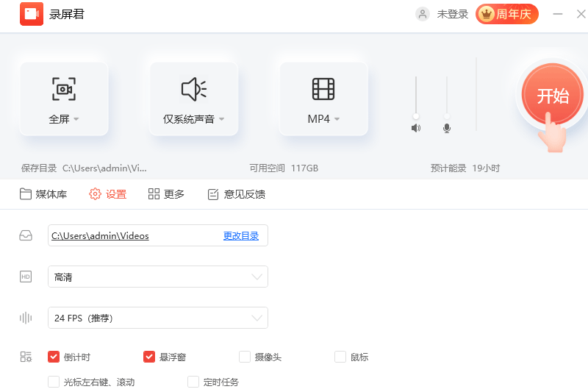This screenshot has height=392, width=588.
Task: Mute the speaker volume icon
Action: [x=416, y=128]
